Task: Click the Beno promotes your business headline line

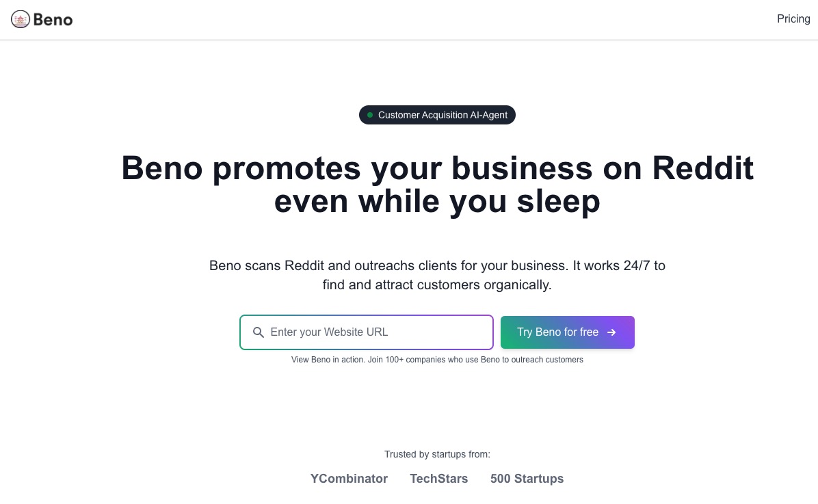Action: click(437, 168)
